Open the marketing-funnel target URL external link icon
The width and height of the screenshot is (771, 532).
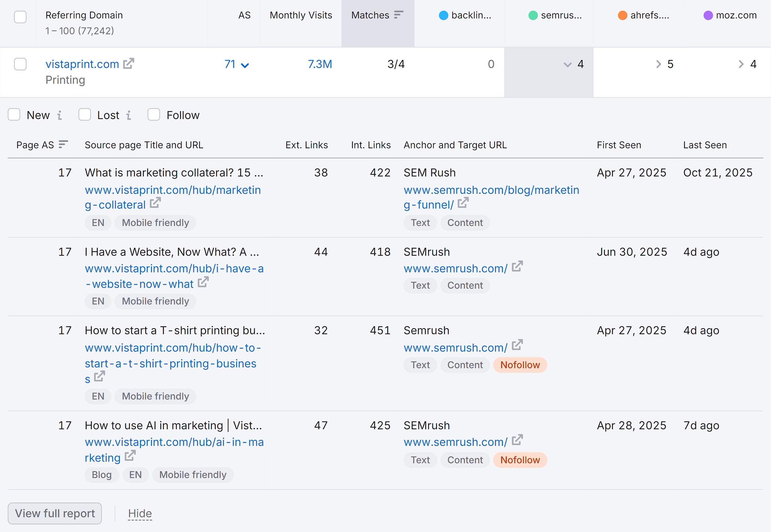pyautogui.click(x=463, y=203)
